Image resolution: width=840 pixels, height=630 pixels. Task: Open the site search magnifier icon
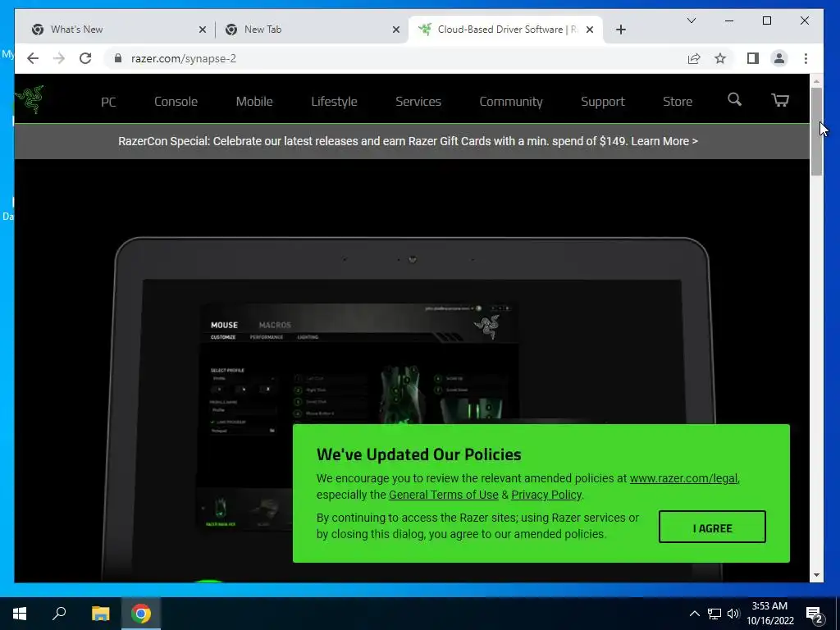pos(734,99)
